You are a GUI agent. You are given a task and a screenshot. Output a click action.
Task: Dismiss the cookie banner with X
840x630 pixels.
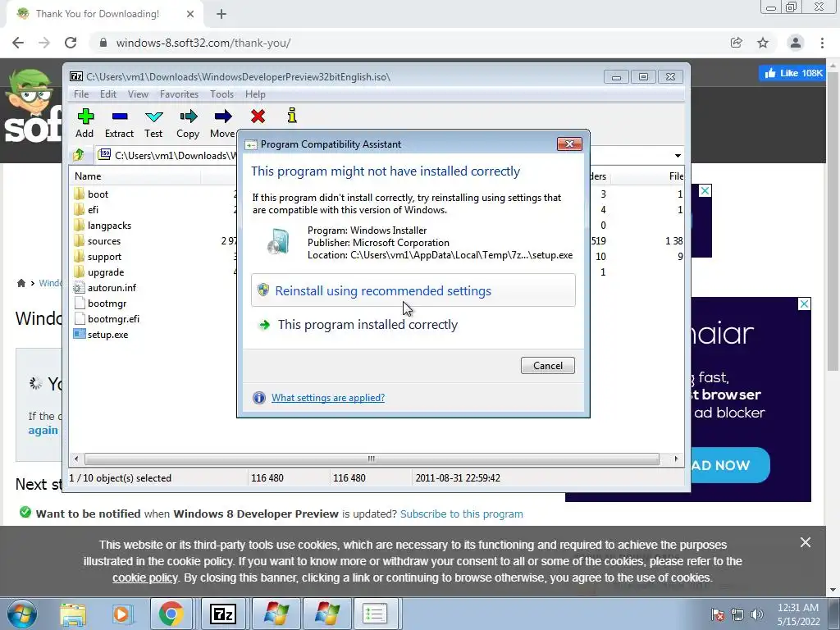point(806,543)
